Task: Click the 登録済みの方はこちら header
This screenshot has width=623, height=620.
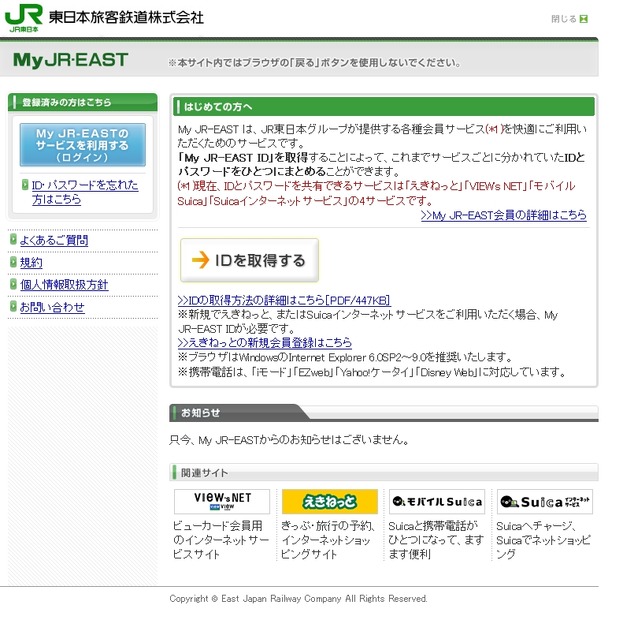Action: coord(83,102)
